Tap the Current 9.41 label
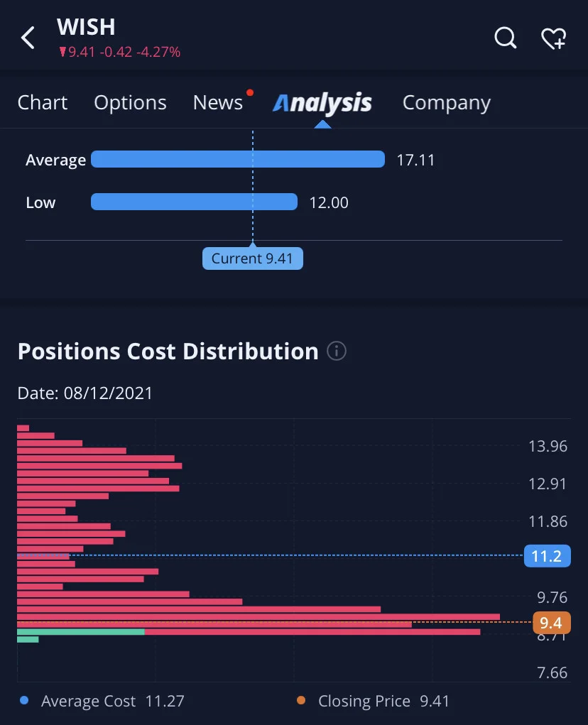This screenshot has height=725, width=588. 252,258
